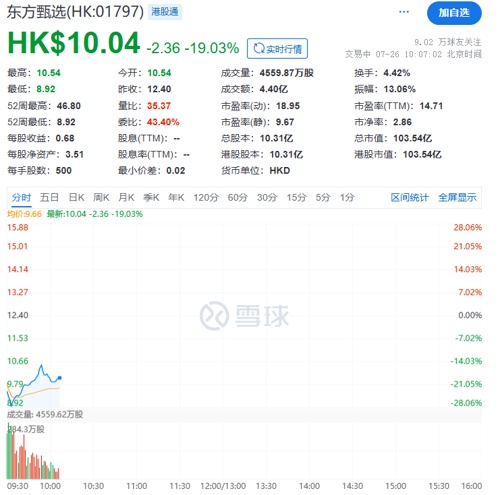Click the 货币单位 HKD text
The image size is (500, 495).
click(280, 171)
